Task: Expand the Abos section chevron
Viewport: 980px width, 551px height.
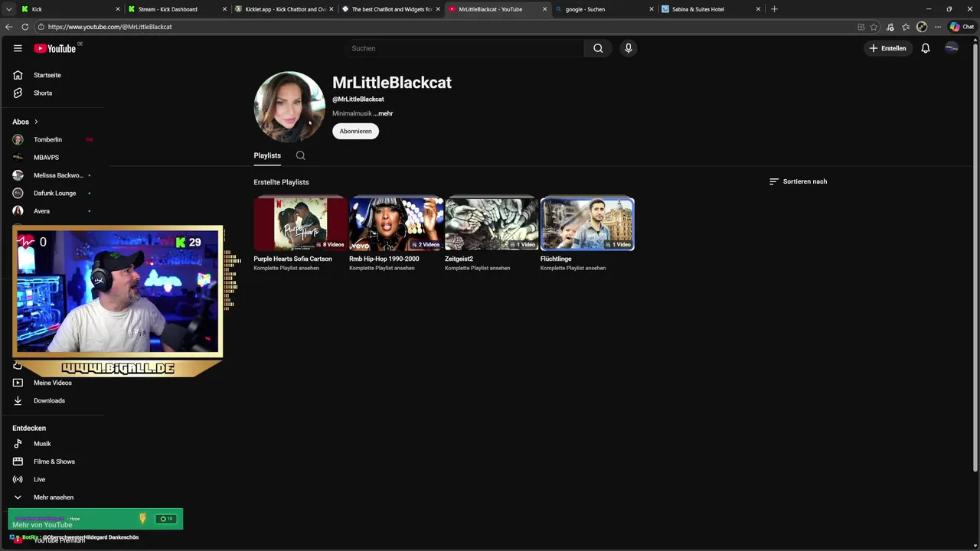Action: 36,122
